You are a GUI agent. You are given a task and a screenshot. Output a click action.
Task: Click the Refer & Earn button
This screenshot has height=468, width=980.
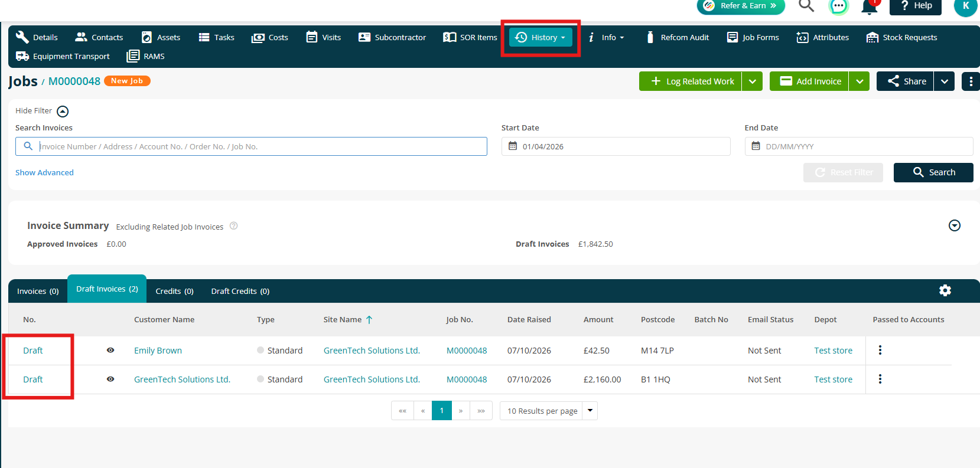click(x=741, y=6)
